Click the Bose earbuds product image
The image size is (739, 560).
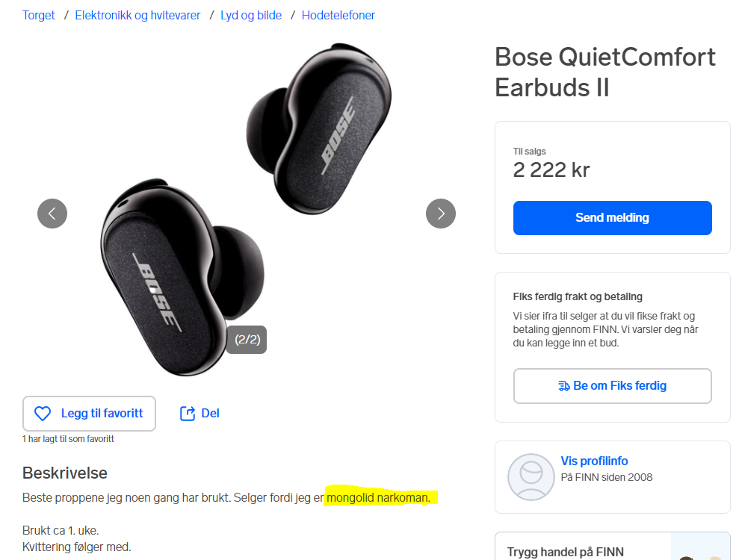click(247, 209)
